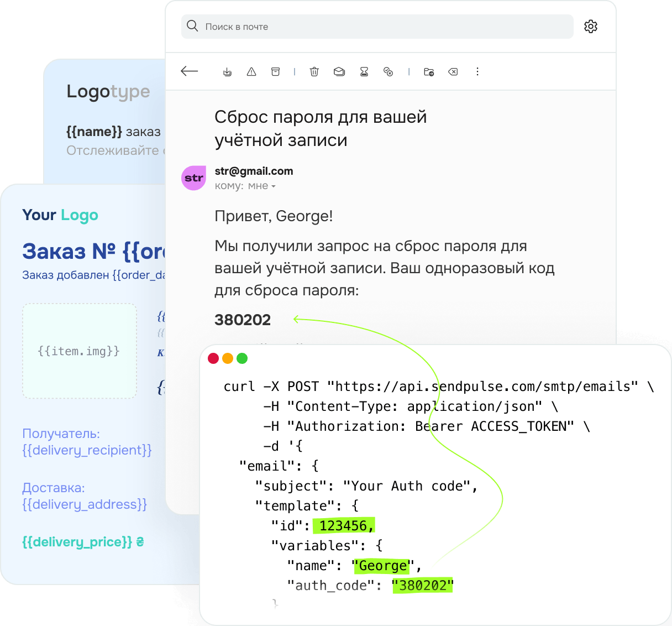
Task: Delete the email with the trash icon
Action: 314,72
